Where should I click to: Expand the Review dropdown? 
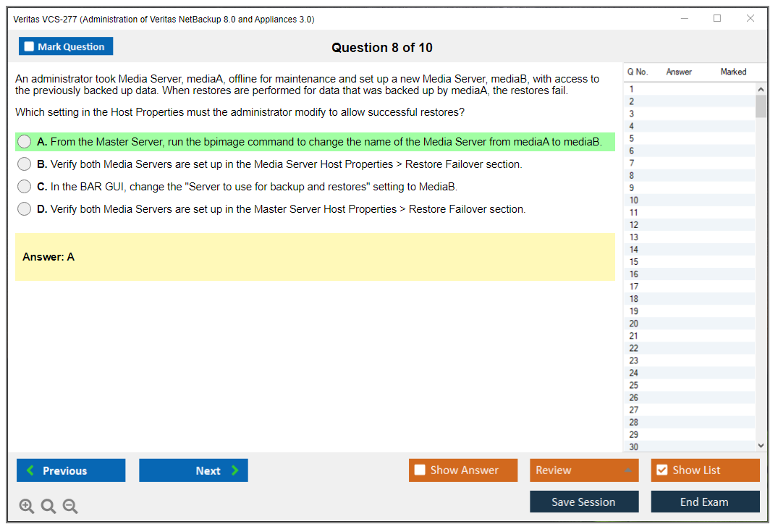(583, 470)
